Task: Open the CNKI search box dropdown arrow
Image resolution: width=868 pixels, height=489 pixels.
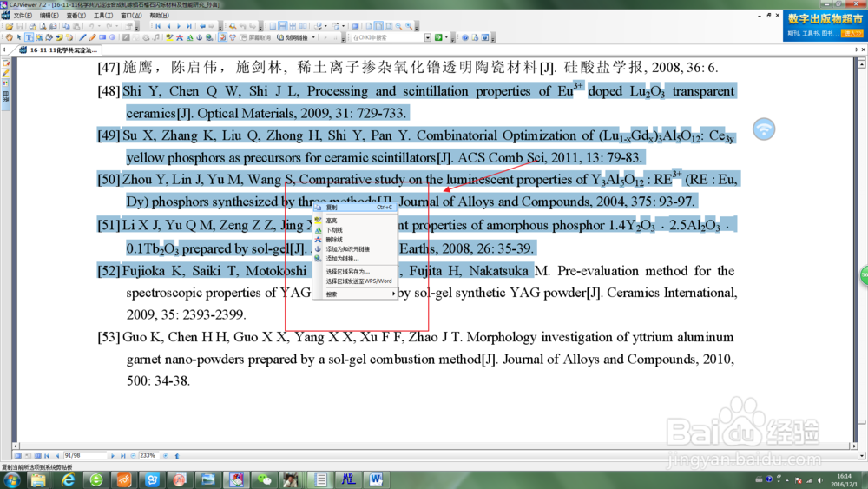Action: click(x=428, y=37)
